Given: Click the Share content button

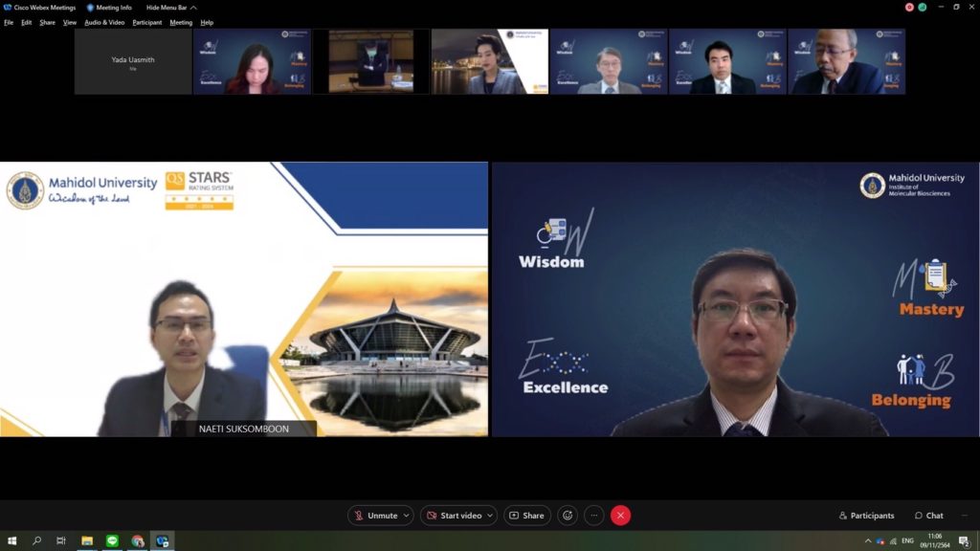Looking at the screenshot, I should (x=527, y=516).
